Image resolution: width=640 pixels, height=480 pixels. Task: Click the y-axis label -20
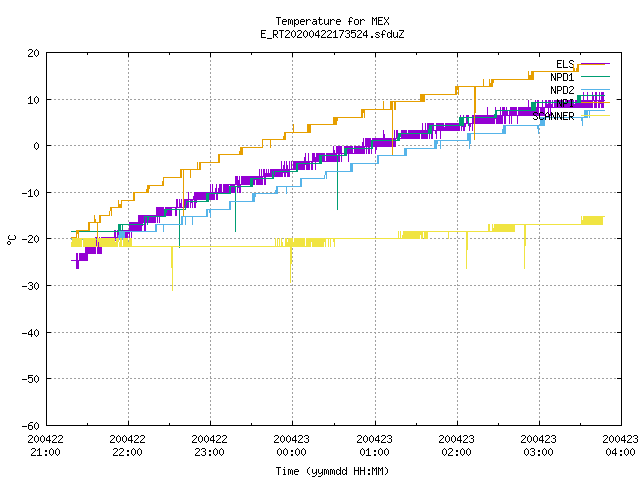click(31, 239)
